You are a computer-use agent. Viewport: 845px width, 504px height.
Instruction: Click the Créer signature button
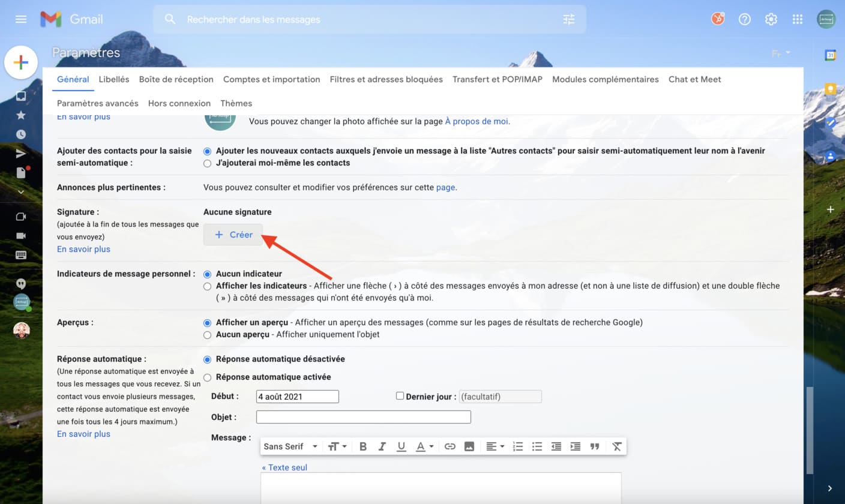[x=233, y=235]
